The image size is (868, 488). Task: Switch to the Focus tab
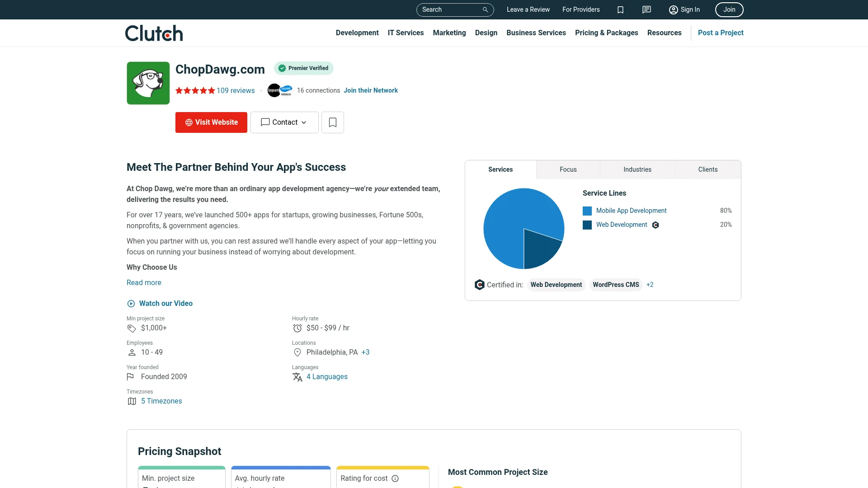coord(568,169)
